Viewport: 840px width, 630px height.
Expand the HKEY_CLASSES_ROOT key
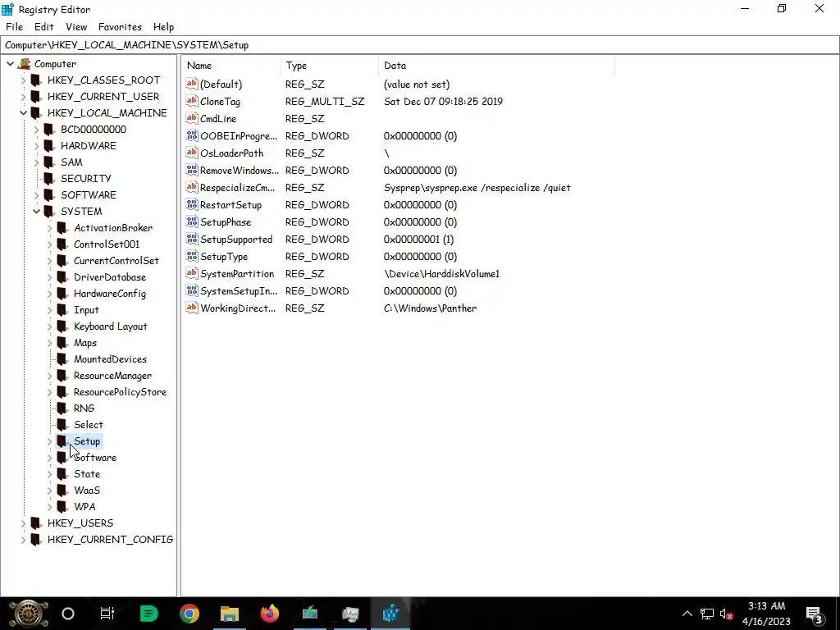click(23, 80)
